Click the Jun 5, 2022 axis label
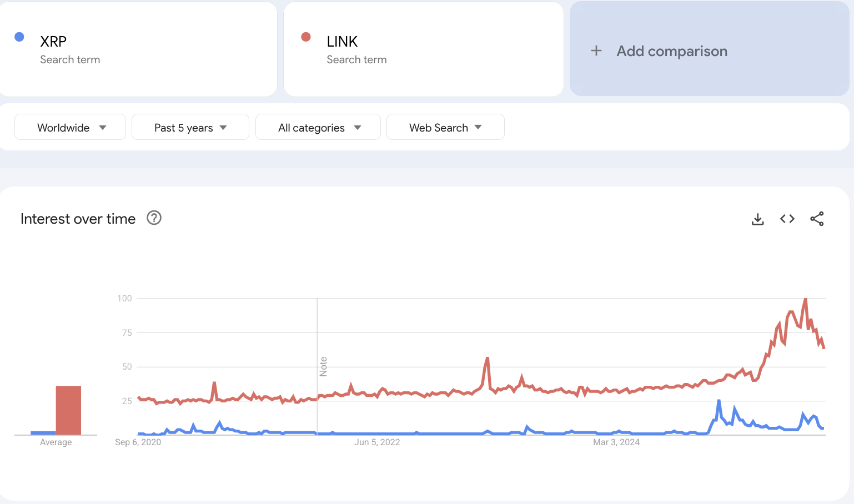The image size is (854, 504). click(377, 442)
